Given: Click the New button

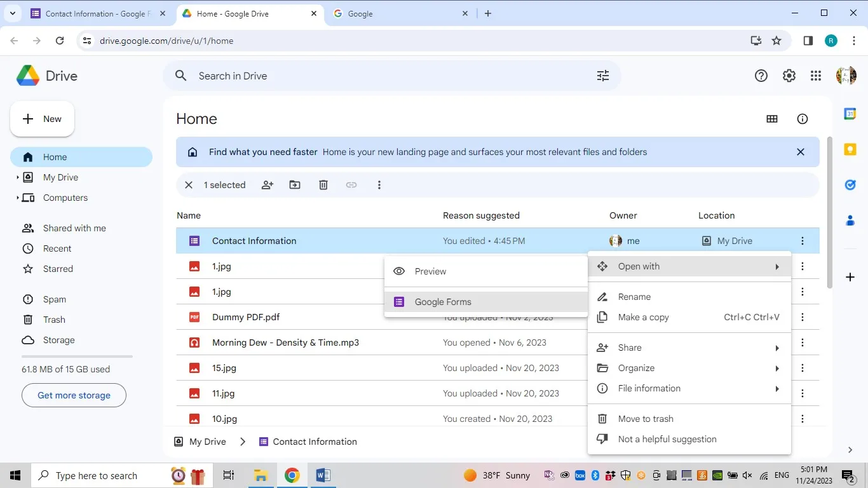Looking at the screenshot, I should [42, 119].
